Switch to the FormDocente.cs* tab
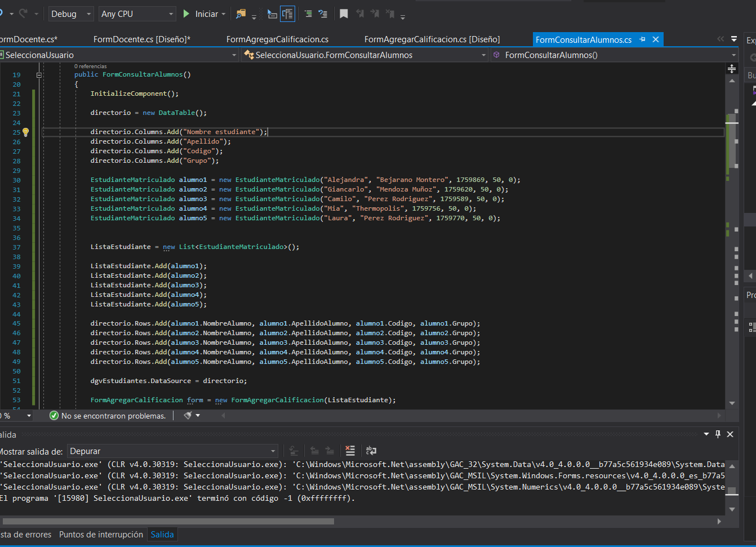This screenshot has height=547, width=756. [x=28, y=39]
